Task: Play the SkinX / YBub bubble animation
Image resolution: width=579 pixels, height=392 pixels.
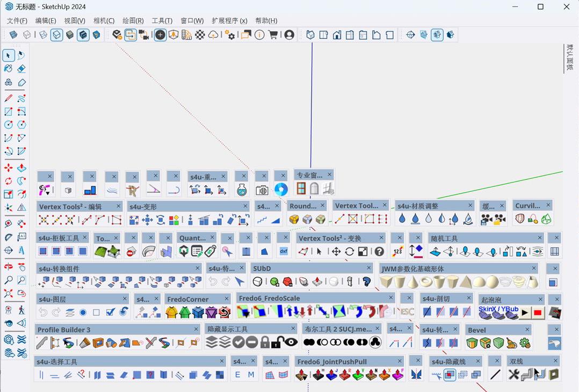Action: click(x=524, y=313)
